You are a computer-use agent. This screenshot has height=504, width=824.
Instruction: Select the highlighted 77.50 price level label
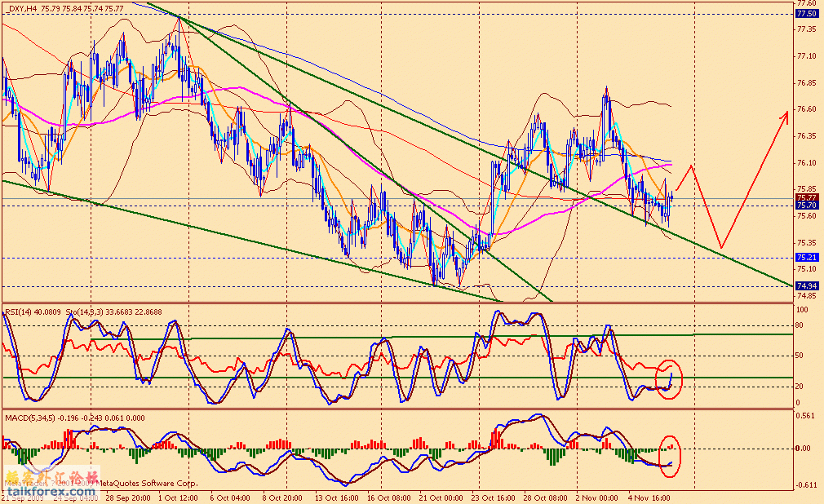(807, 14)
